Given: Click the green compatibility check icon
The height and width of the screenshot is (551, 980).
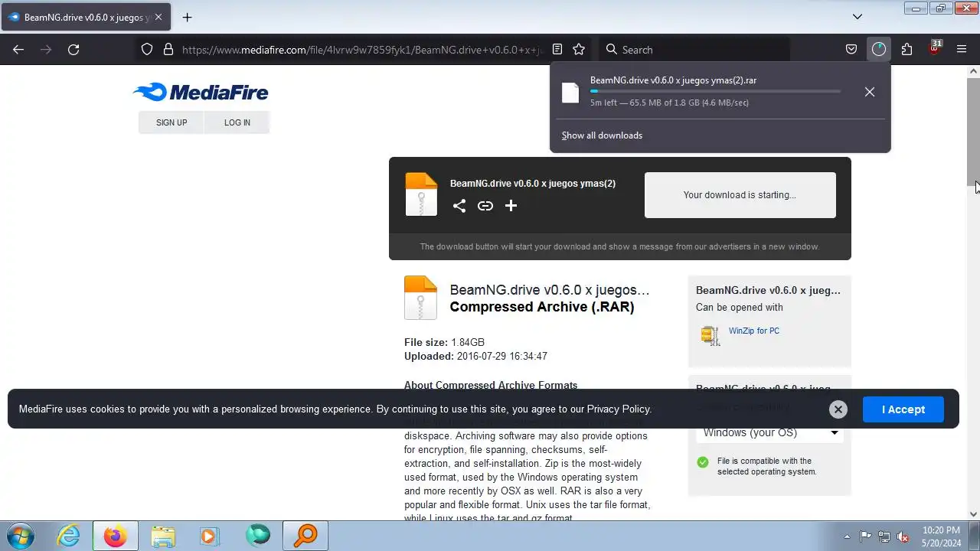Looking at the screenshot, I should pyautogui.click(x=703, y=462).
